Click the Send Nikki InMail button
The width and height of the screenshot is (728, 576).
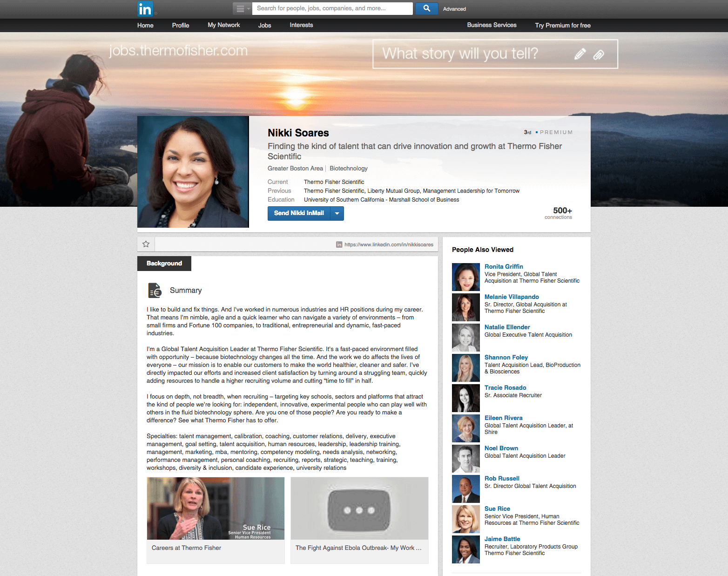coord(299,213)
